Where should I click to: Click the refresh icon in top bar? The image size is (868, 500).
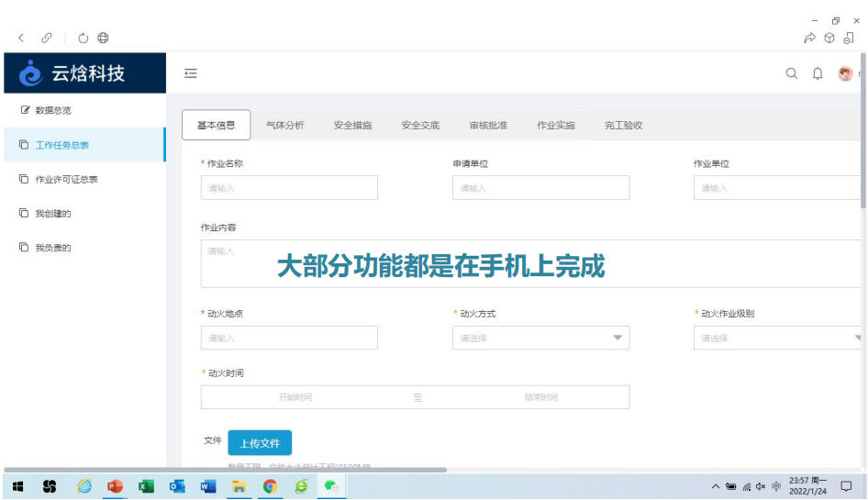tap(83, 38)
